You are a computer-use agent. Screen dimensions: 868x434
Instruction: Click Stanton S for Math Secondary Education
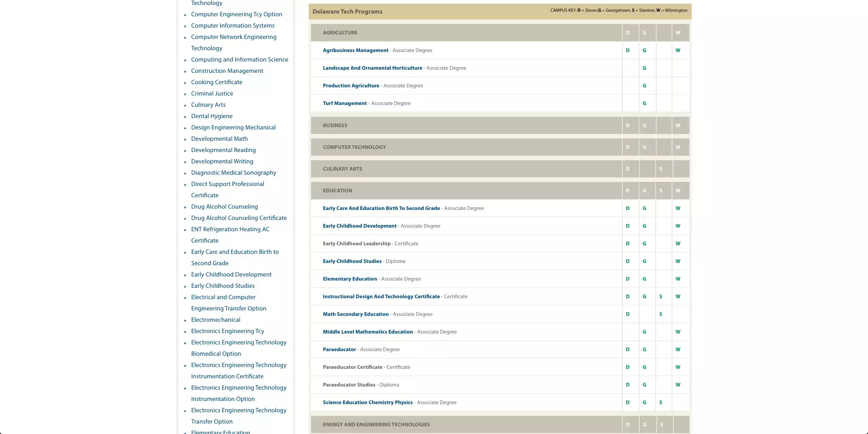[660, 314]
